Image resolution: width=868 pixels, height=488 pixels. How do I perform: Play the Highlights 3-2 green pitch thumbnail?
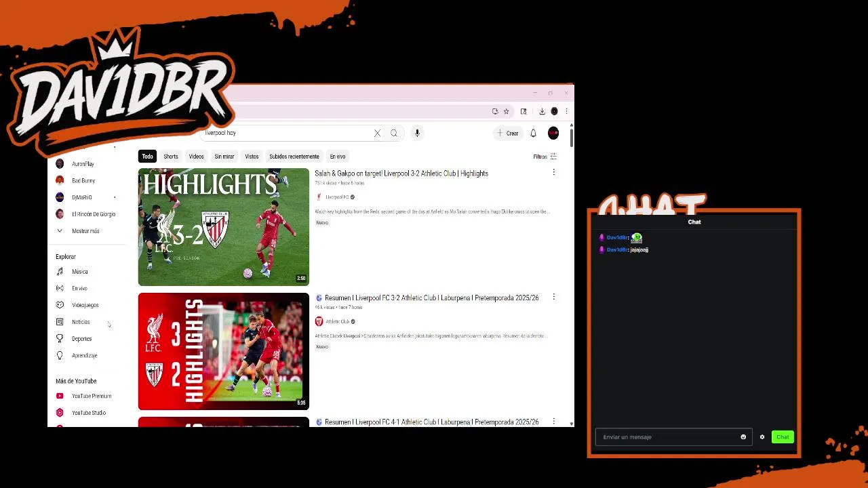coord(224,227)
